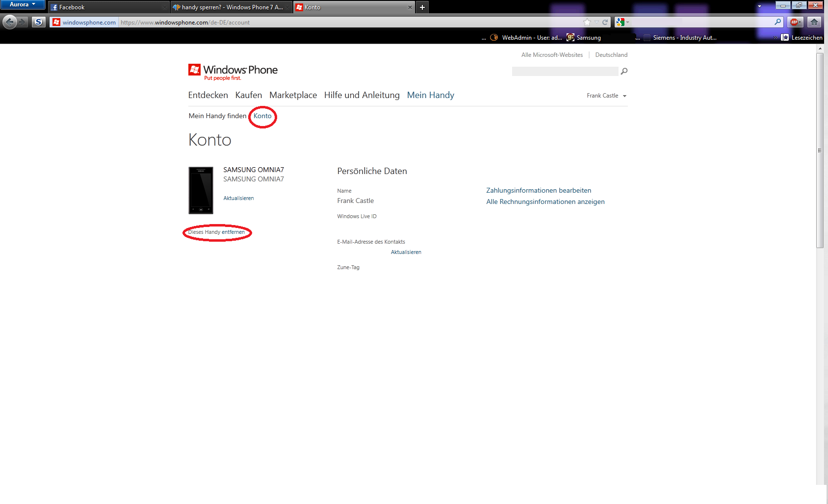Click the Samsung Omnia7 phone thumbnail
The height and width of the screenshot is (504, 828).
pos(201,190)
